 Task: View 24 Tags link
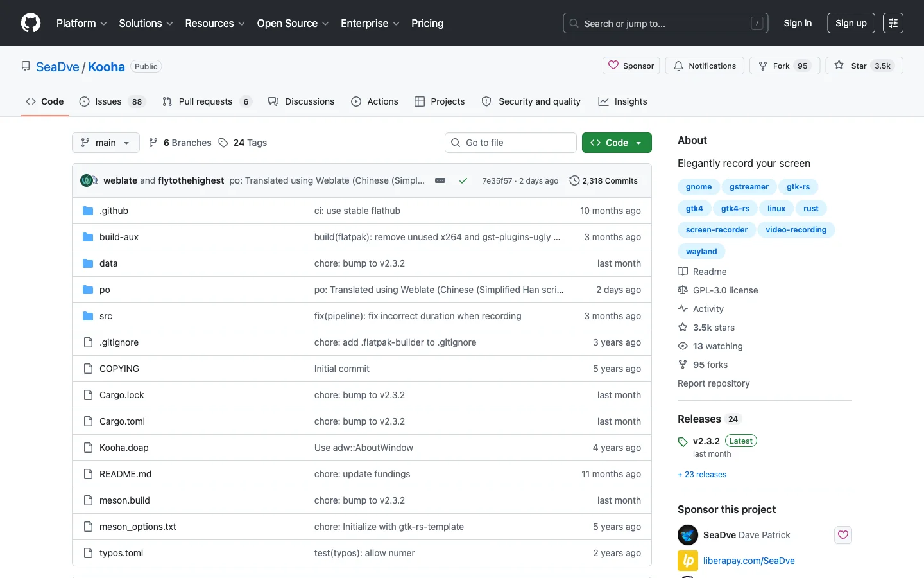point(243,143)
